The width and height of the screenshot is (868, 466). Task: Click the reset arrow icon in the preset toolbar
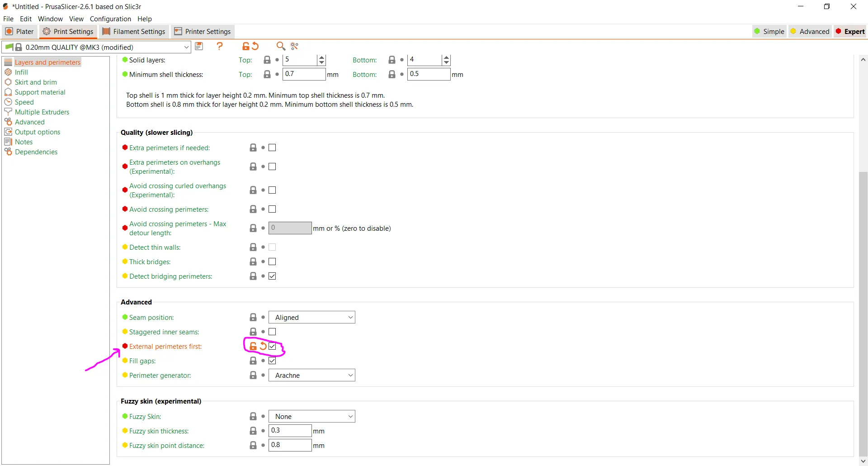pyautogui.click(x=255, y=46)
